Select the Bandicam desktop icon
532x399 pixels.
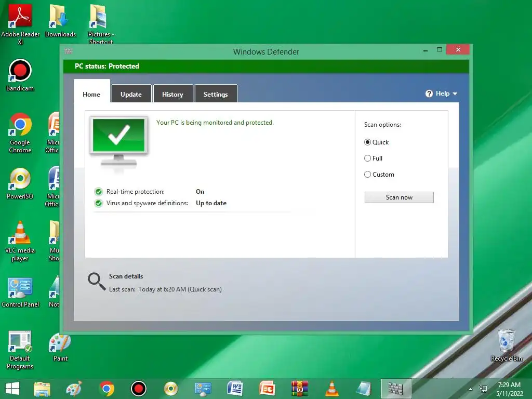click(20, 75)
